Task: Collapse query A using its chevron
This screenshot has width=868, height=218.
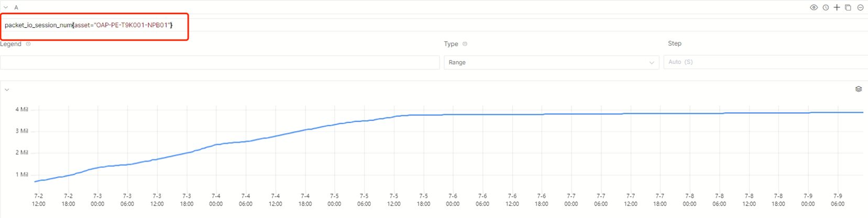Action: pyautogui.click(x=6, y=7)
